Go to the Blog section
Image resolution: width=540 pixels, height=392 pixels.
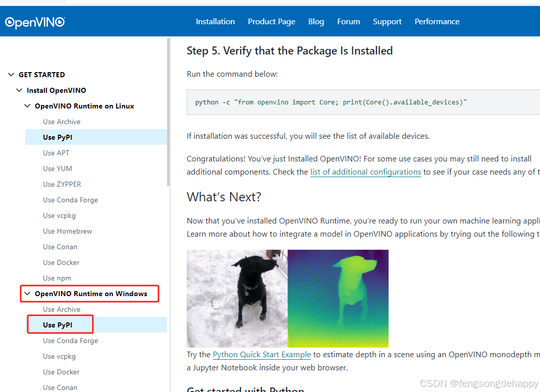click(x=316, y=21)
